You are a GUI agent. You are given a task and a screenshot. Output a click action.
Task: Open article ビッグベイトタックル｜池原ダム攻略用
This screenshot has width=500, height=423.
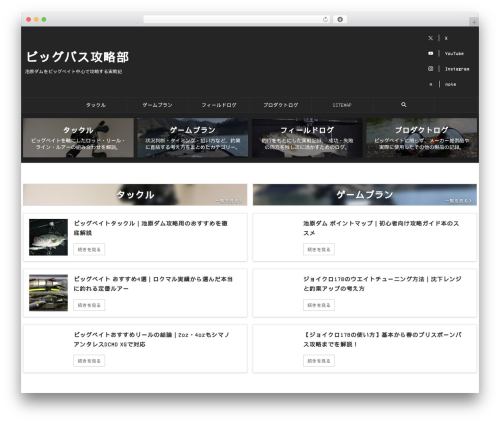(150, 228)
